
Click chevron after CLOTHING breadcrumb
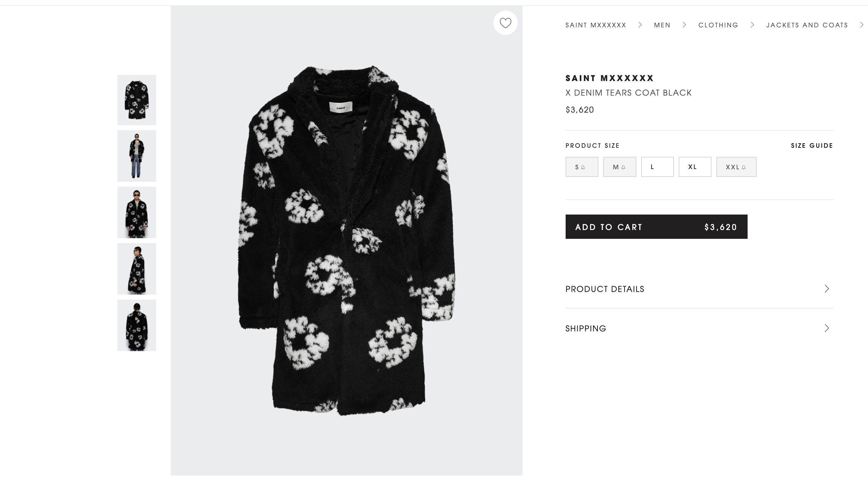point(752,25)
